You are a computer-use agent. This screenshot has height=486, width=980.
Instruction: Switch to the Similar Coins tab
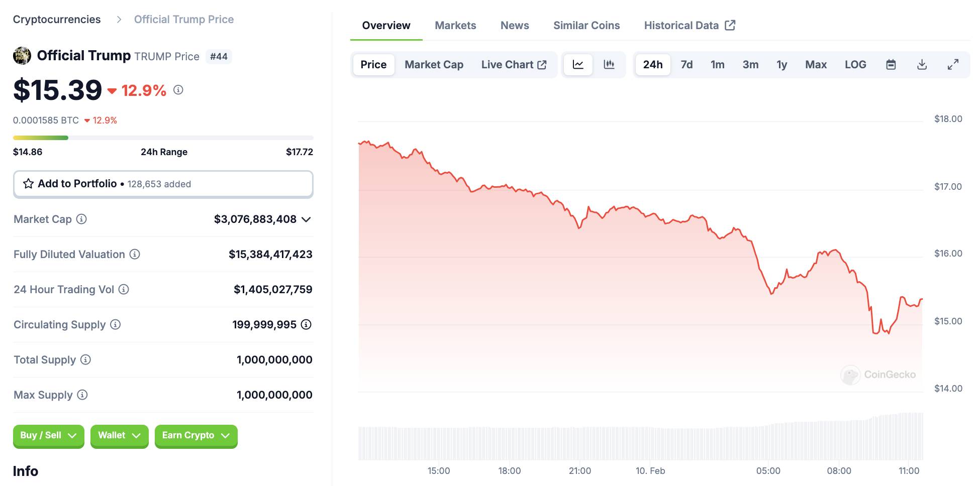coord(586,26)
